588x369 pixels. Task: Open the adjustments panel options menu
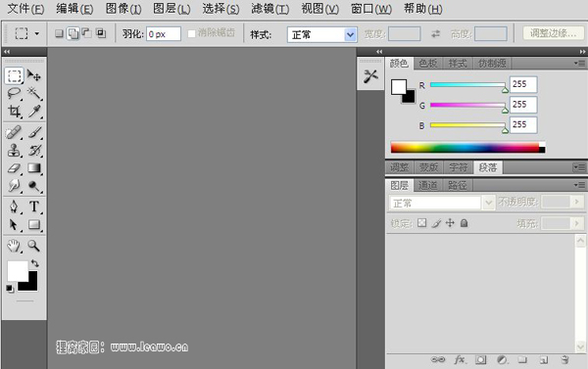[580, 167]
